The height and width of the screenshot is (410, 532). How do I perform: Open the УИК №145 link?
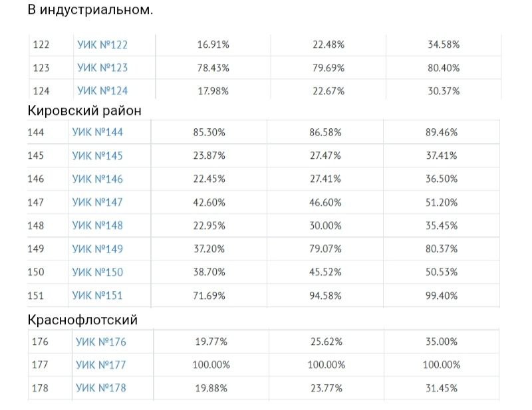pyautogui.click(x=97, y=155)
